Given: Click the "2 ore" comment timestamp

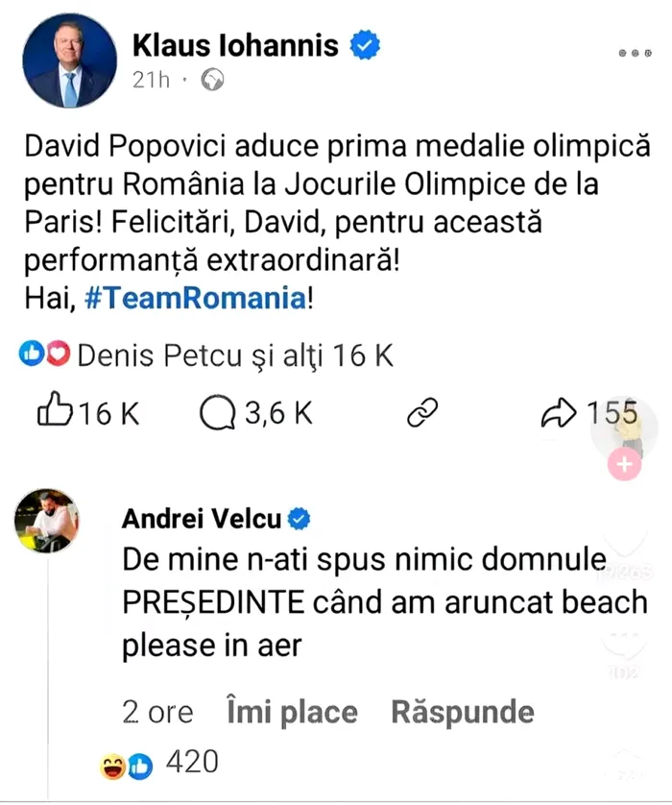Looking at the screenshot, I should [x=157, y=712].
